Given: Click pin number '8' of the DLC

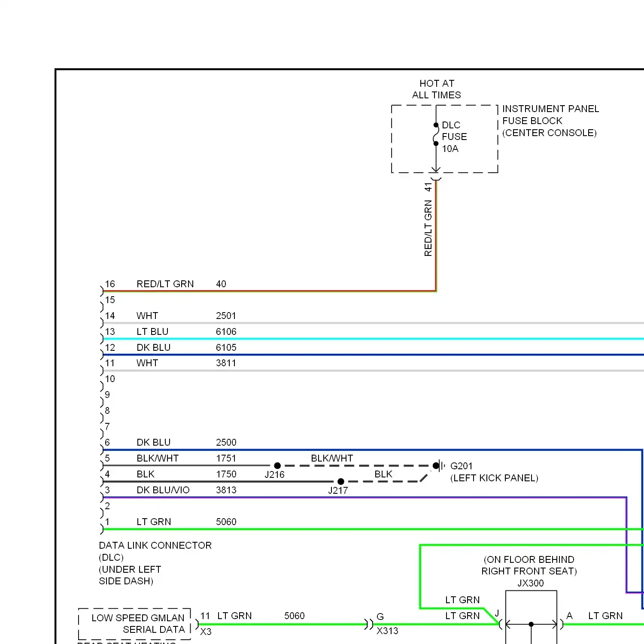Looking at the screenshot, I should point(107,410).
